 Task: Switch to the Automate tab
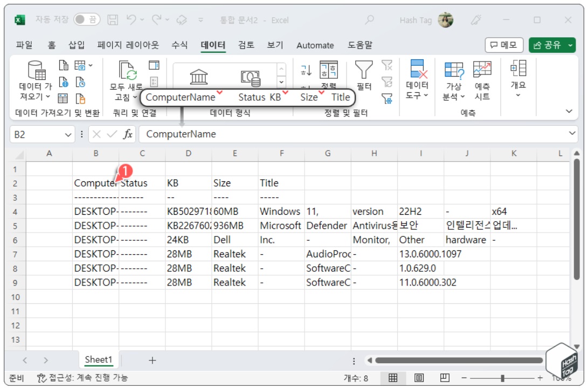(x=315, y=45)
